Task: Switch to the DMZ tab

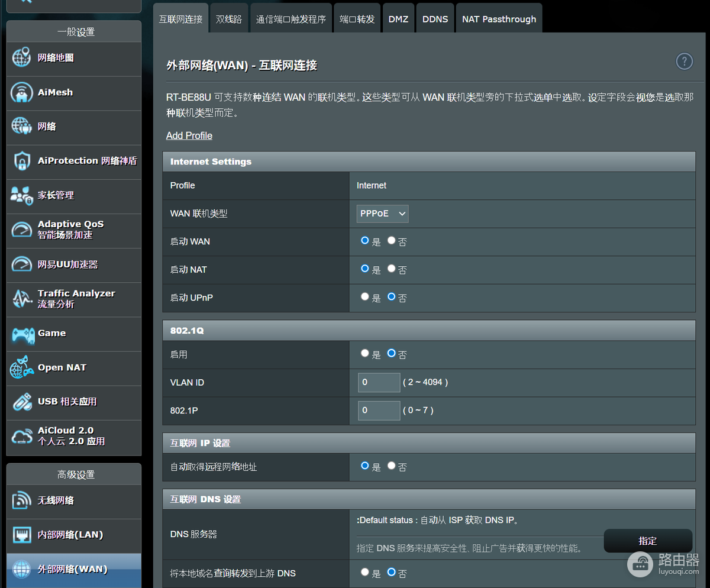Action: coord(398,19)
